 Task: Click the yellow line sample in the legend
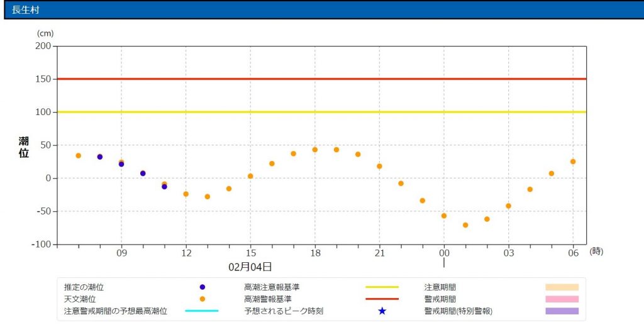382,287
